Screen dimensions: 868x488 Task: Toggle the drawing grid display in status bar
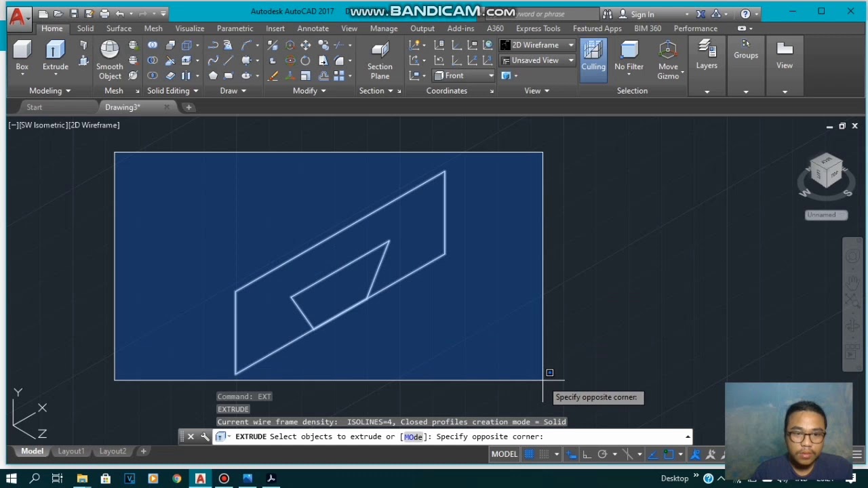(529, 454)
